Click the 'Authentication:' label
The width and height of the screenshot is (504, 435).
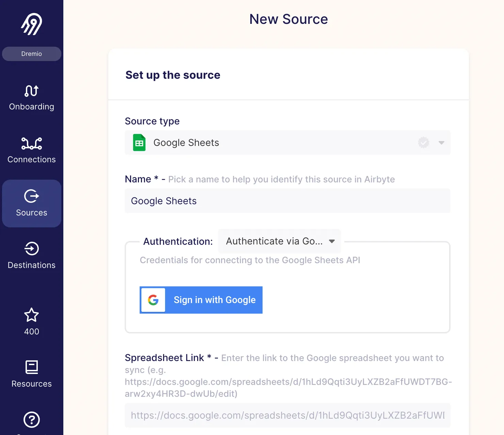[178, 241]
